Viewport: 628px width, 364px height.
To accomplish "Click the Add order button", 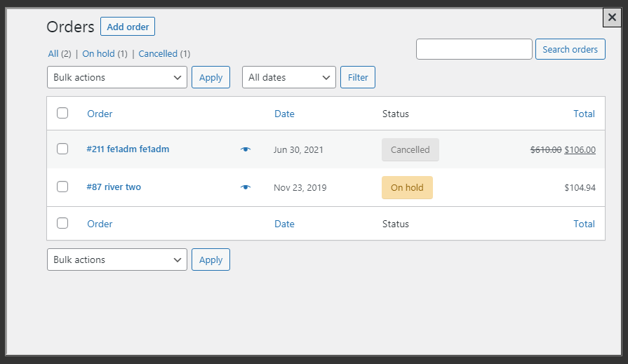I will tap(128, 27).
